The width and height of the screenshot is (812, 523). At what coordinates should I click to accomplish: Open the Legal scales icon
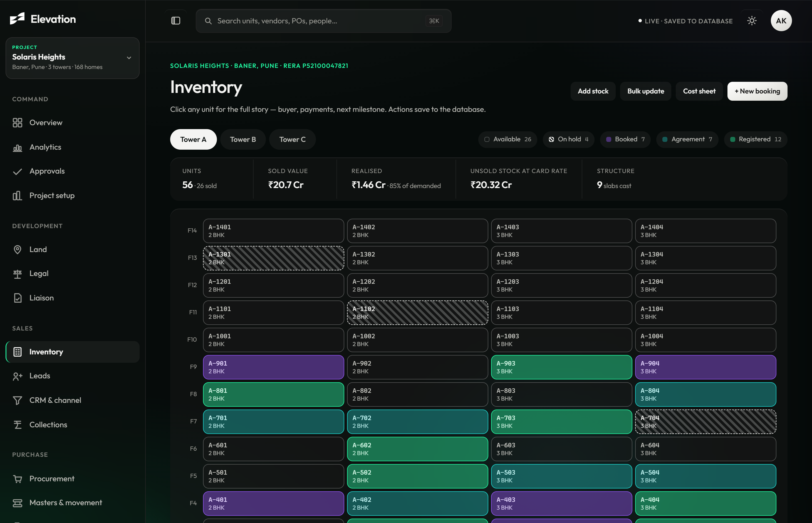tap(17, 274)
